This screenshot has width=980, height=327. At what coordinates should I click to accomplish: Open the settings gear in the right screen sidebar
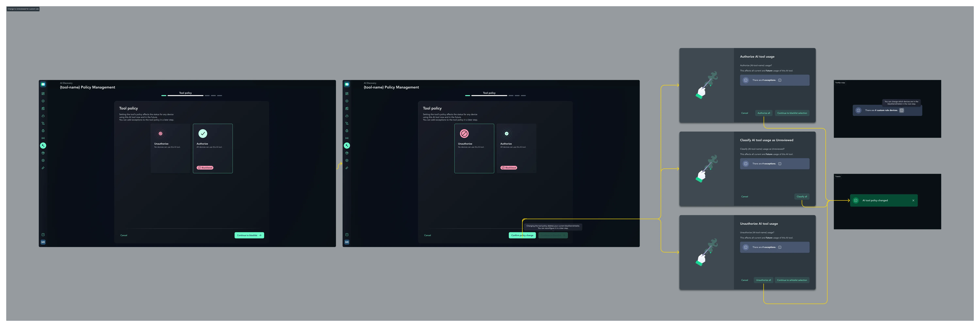pos(347,160)
